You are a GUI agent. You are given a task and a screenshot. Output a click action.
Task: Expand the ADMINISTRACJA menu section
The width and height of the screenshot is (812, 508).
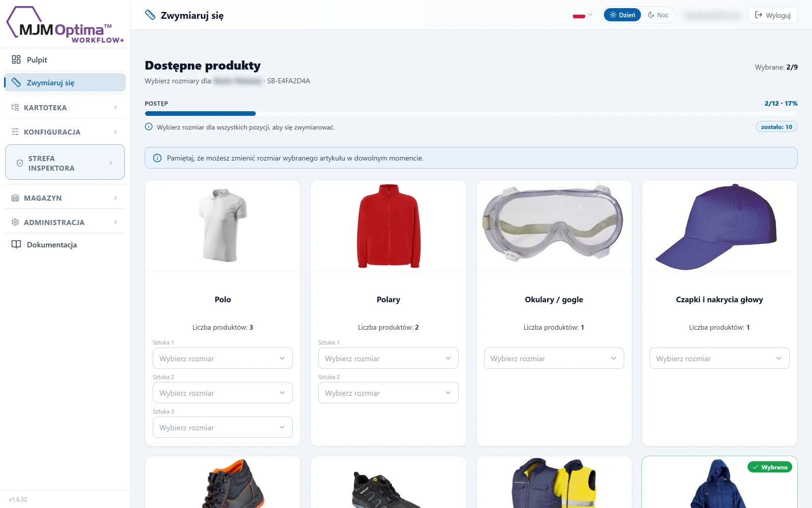pos(65,222)
